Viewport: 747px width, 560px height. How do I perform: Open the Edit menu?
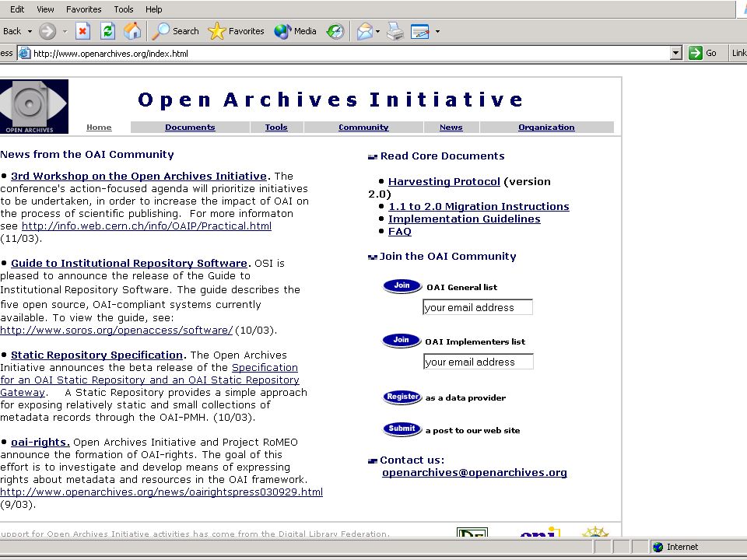(17, 9)
